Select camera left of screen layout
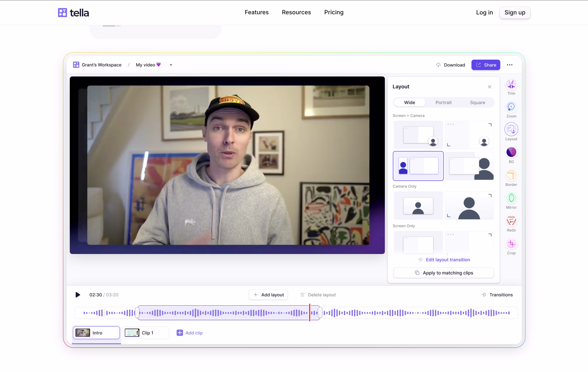Screen dimensions: 588x372 point(418,166)
